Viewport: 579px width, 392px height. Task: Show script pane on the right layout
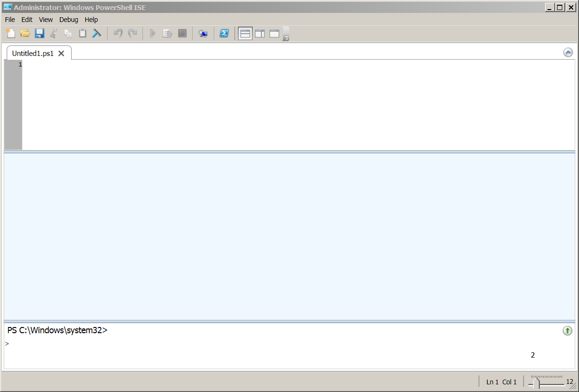coord(260,33)
